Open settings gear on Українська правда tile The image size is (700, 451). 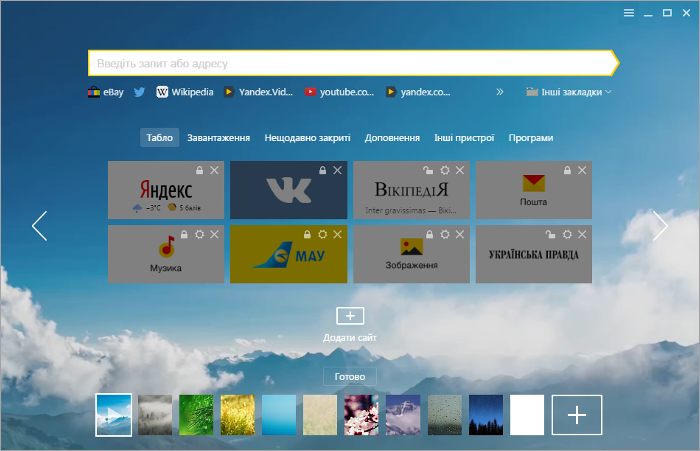pos(567,234)
